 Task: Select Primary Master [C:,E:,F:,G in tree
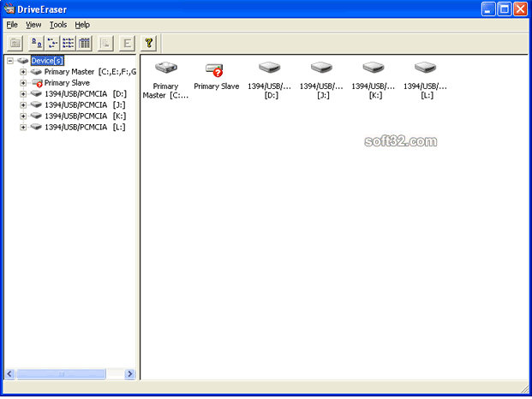(90, 72)
